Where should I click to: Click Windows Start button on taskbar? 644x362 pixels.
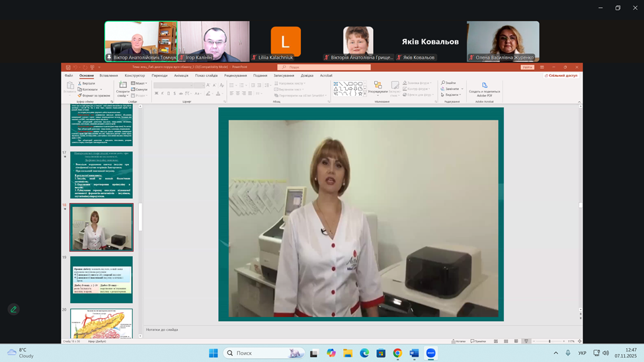213,353
